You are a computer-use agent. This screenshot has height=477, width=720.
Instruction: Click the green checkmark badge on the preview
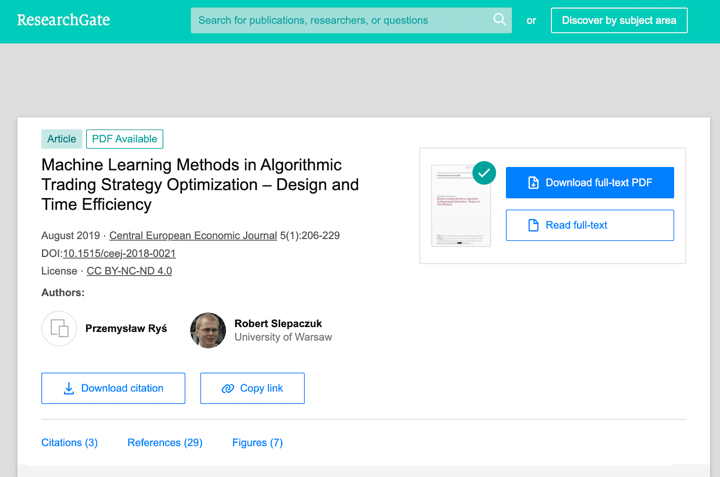tap(484, 173)
